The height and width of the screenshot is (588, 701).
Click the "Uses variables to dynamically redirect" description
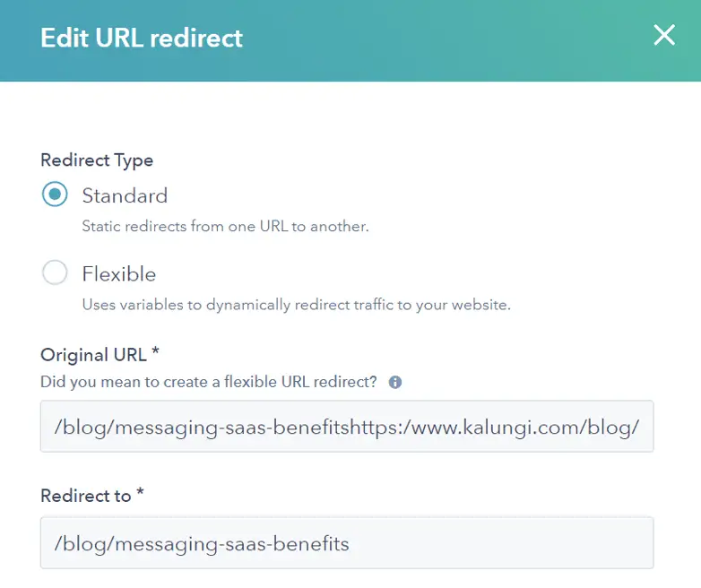(296, 305)
